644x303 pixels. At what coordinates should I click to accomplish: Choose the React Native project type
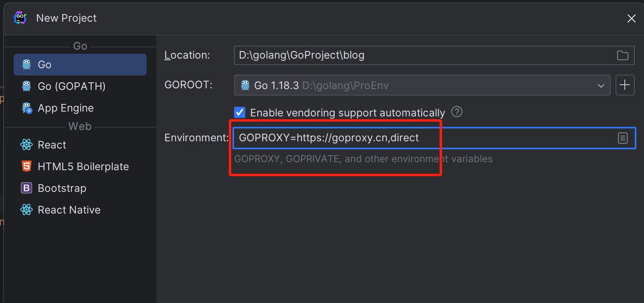(69, 210)
